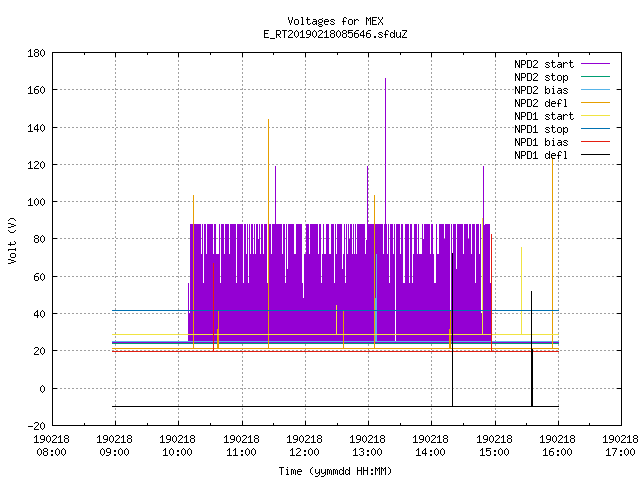The height and width of the screenshot is (480, 640).
Task: Click the 'Time (yymmdd HH:MM)' x-axis label
Action: pyautogui.click(x=335, y=471)
